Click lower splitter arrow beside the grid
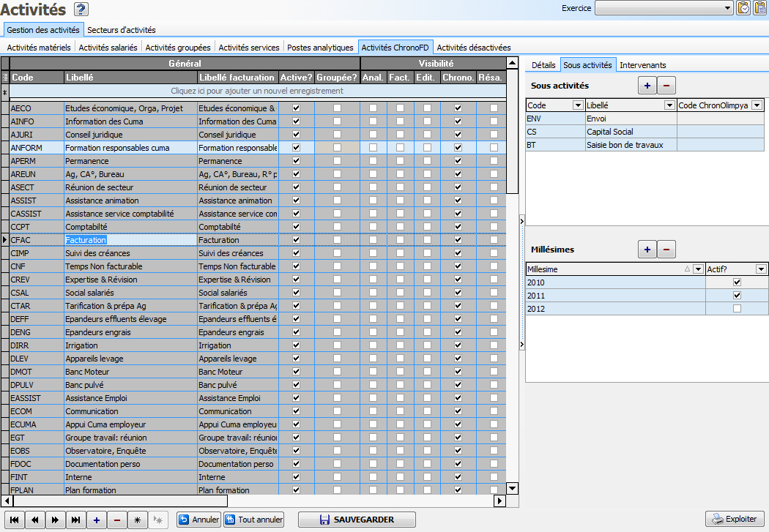The height and width of the screenshot is (532, 769). click(x=521, y=345)
